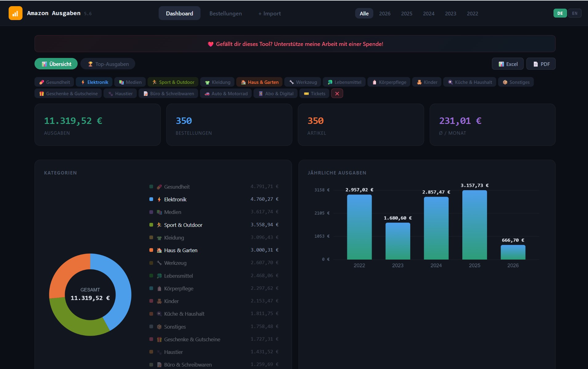Show the Übersicht view
The image size is (588, 369).
point(56,64)
